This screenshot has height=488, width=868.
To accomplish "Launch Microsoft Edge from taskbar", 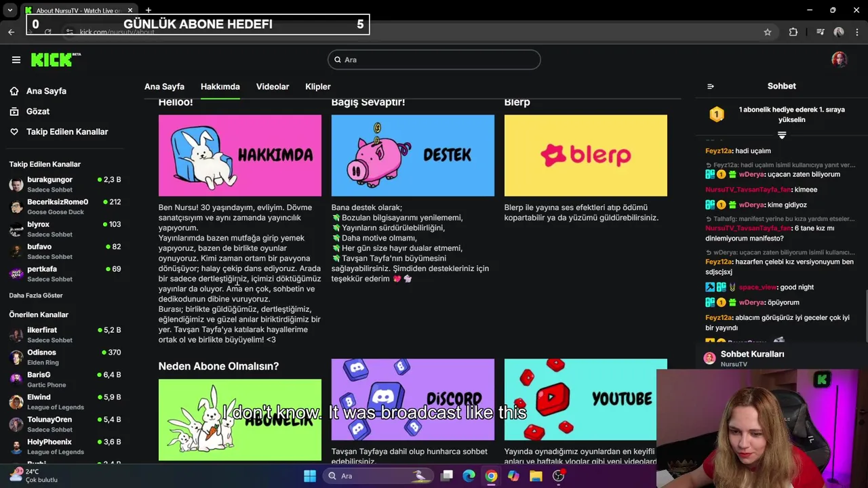I will [469, 476].
